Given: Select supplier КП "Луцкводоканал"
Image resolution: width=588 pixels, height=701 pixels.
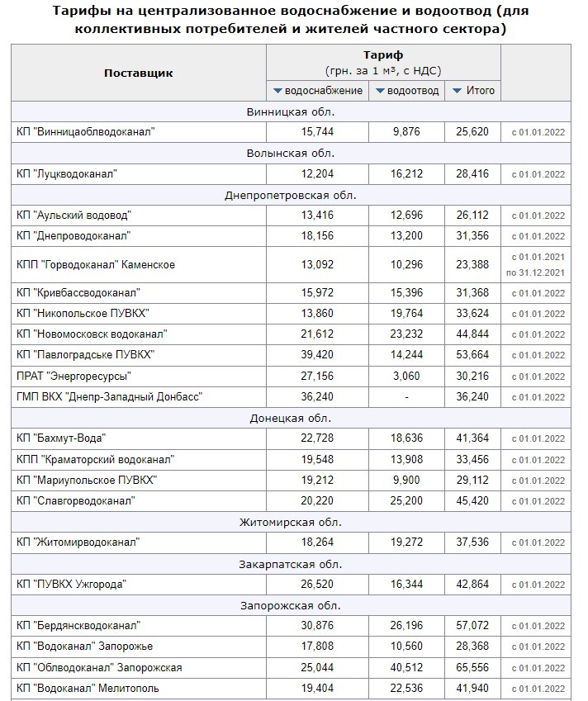Looking at the screenshot, I should (67, 174).
